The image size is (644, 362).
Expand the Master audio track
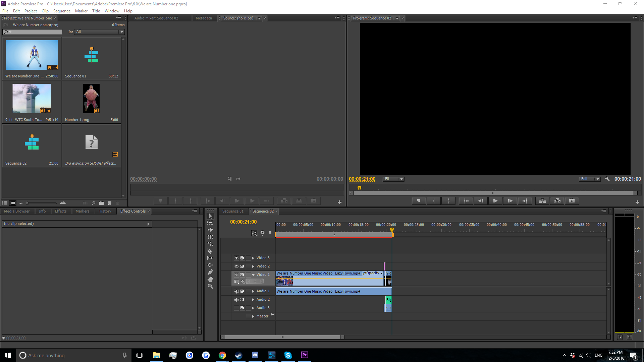click(x=253, y=316)
